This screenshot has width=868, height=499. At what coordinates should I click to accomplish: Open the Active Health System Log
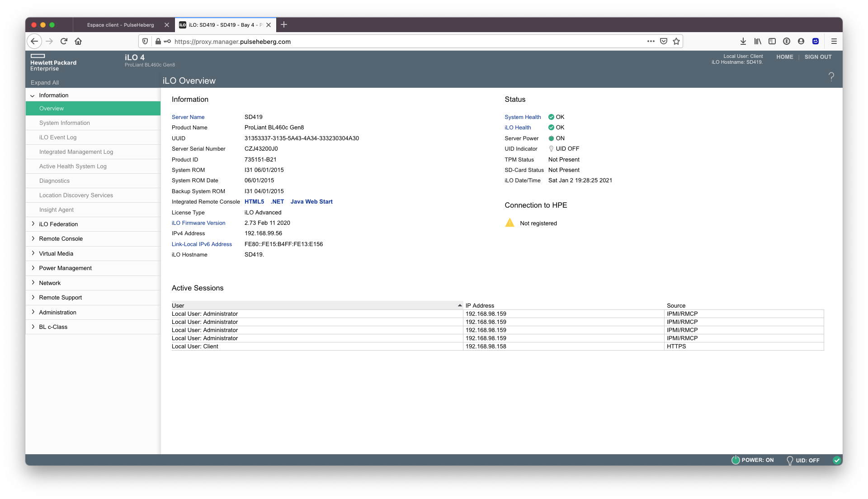[93, 166]
